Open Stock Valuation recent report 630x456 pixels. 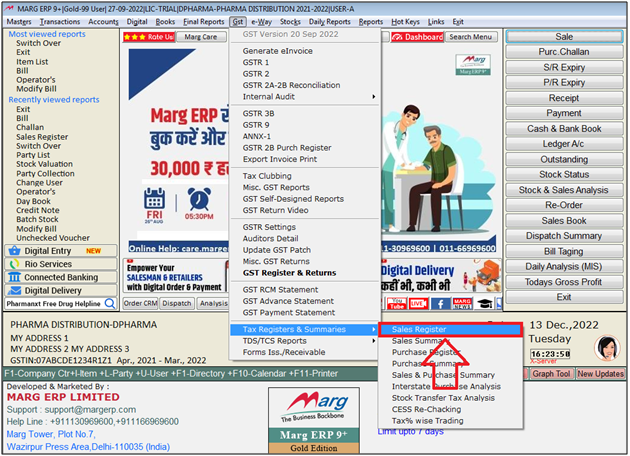(x=45, y=164)
